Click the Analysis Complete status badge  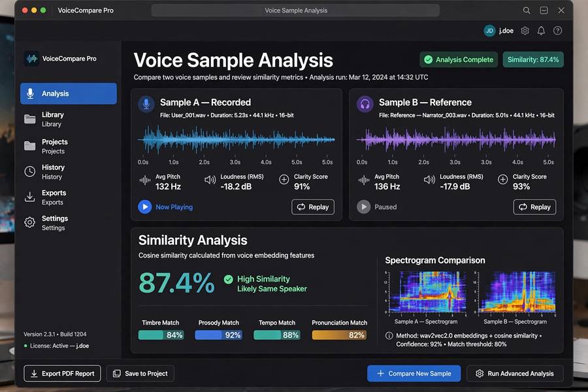click(x=459, y=59)
